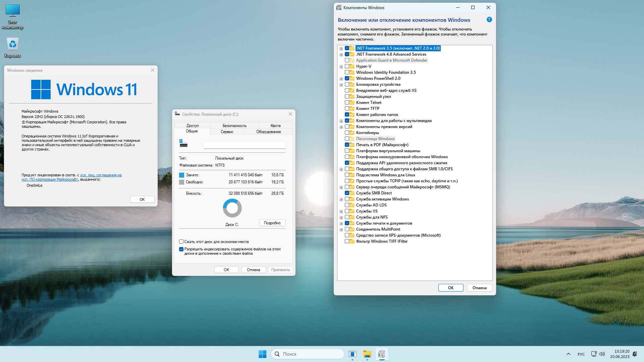Expand the Hyper-V tree node
Screen dimensions: 644x362
click(x=341, y=67)
